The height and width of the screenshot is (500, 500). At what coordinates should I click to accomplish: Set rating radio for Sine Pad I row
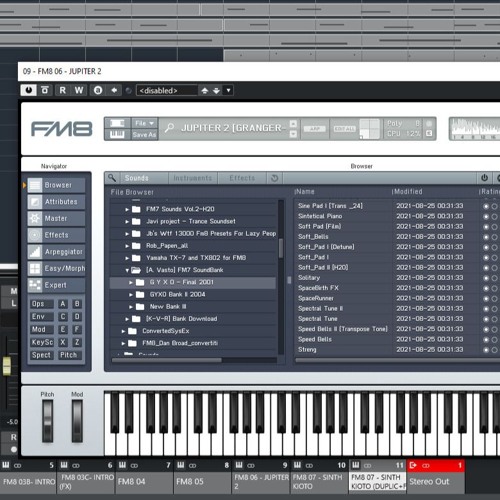(x=486, y=206)
